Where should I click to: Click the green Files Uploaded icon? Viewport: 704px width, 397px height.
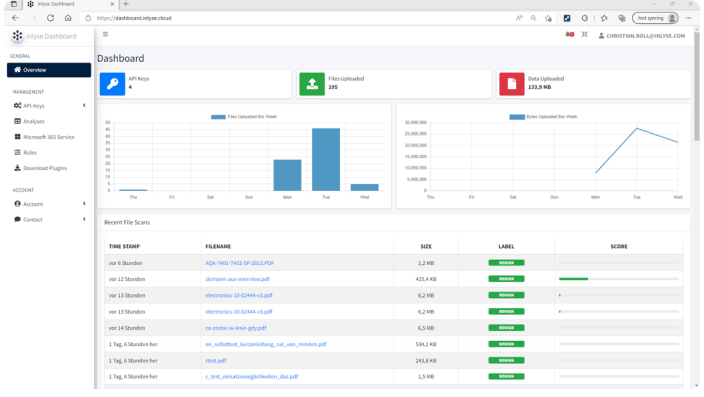[x=312, y=84]
